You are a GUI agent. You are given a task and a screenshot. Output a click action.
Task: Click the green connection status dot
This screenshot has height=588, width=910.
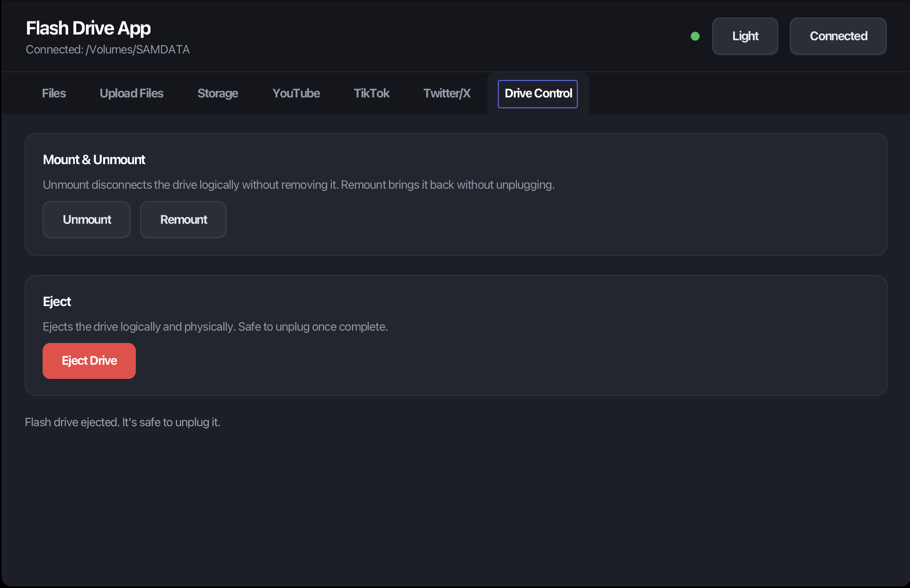click(x=695, y=36)
